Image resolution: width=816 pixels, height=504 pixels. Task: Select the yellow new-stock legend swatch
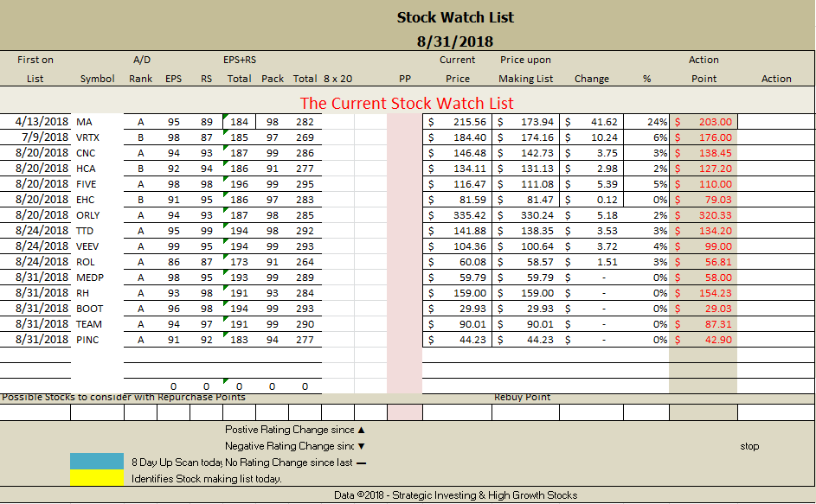point(97,477)
